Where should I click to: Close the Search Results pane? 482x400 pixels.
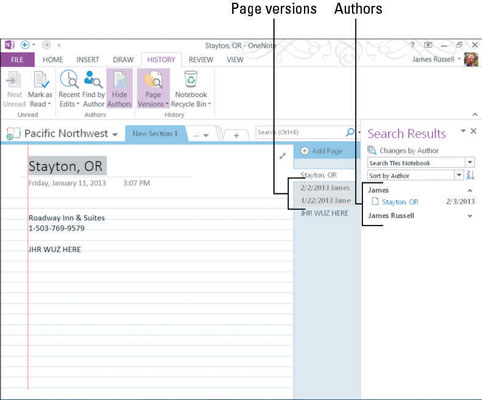pyautogui.click(x=474, y=131)
